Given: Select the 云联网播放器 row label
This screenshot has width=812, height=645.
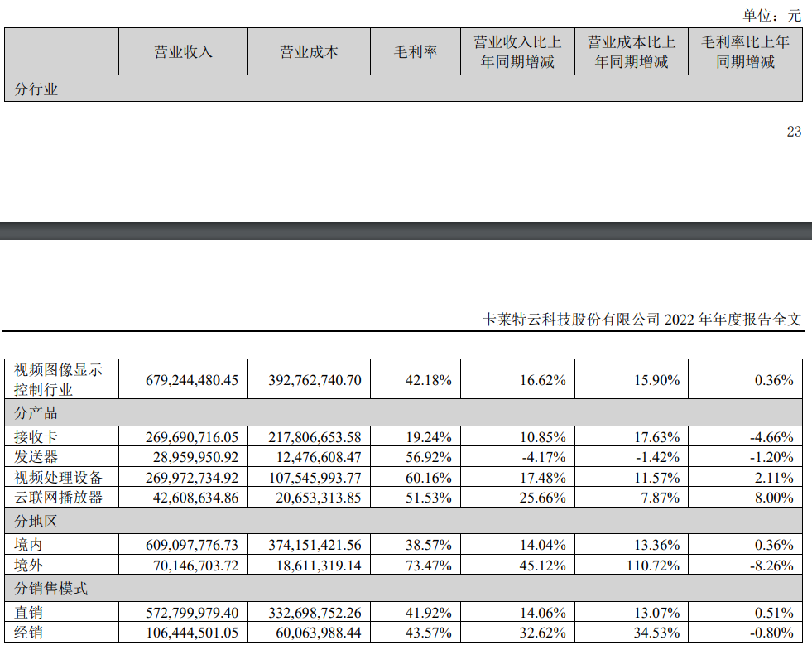Looking at the screenshot, I should (59, 498).
